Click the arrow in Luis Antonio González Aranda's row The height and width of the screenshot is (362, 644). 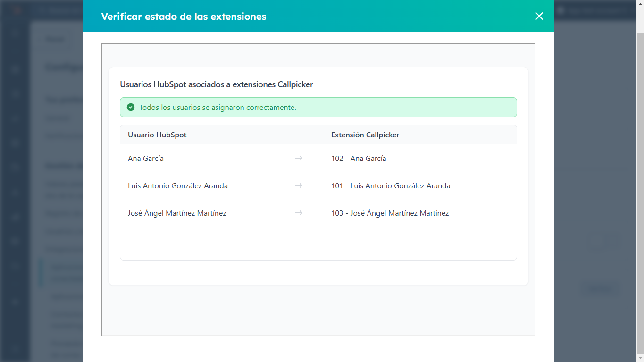coord(299,185)
